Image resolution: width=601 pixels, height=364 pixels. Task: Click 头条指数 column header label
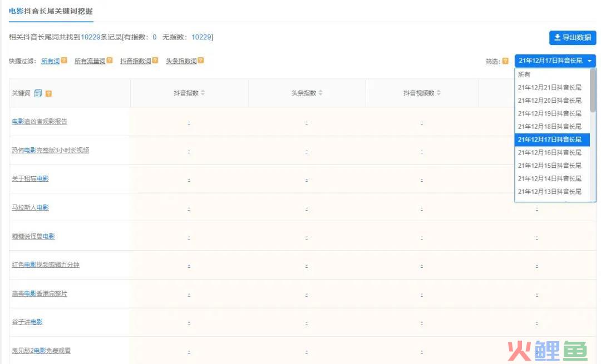(x=304, y=93)
